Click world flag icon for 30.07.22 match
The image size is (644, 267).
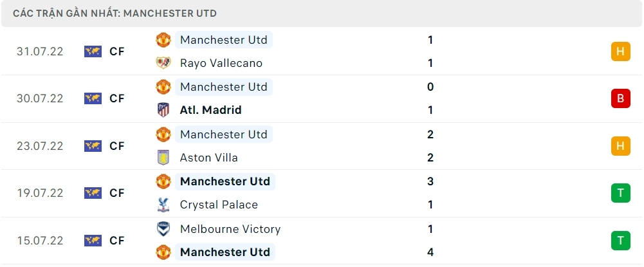[x=93, y=98]
